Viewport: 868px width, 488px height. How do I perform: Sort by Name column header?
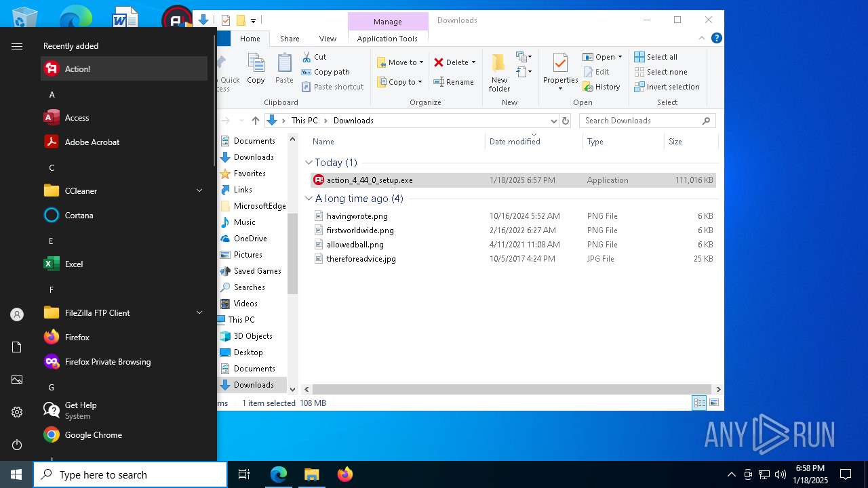pyautogui.click(x=397, y=142)
